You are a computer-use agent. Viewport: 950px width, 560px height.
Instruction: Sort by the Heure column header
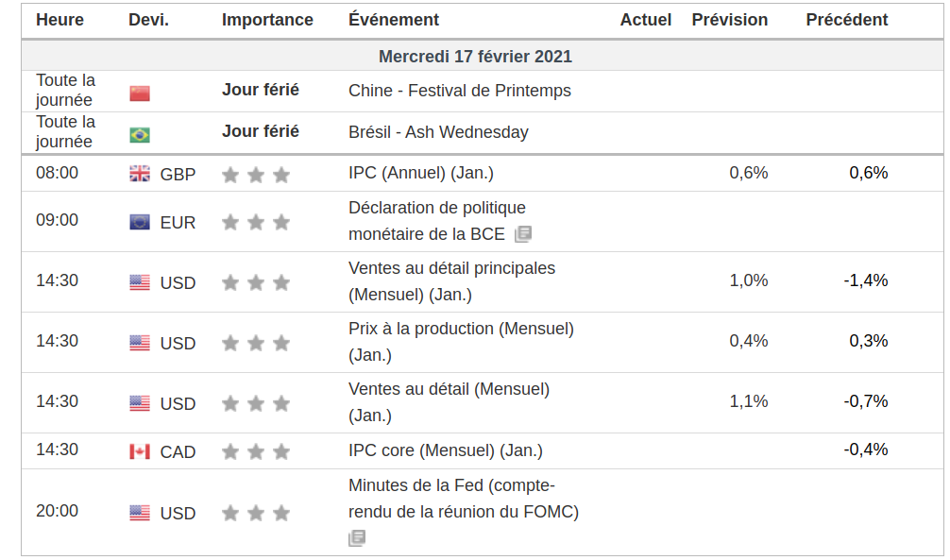59,20
